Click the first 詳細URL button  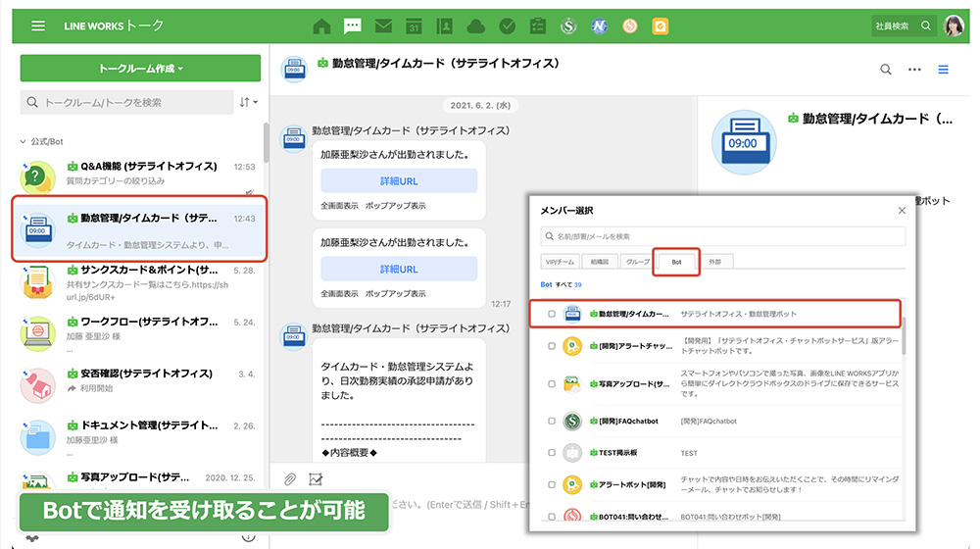coord(399,180)
